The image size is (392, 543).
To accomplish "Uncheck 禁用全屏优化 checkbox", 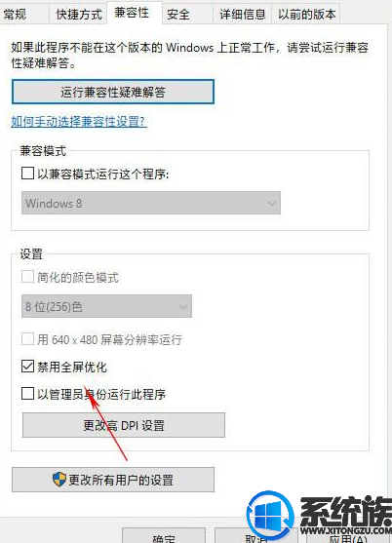I will point(27,367).
